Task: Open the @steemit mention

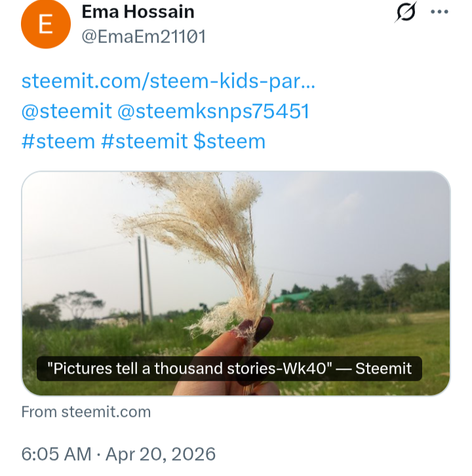Action: (x=67, y=111)
